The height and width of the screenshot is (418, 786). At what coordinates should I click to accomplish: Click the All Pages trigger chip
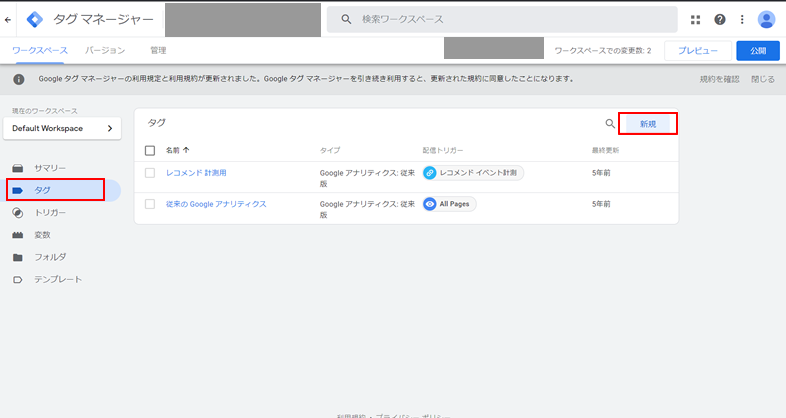point(449,204)
